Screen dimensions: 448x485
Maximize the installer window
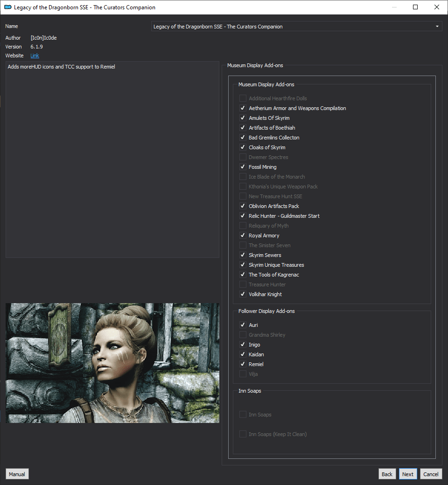(415, 7)
